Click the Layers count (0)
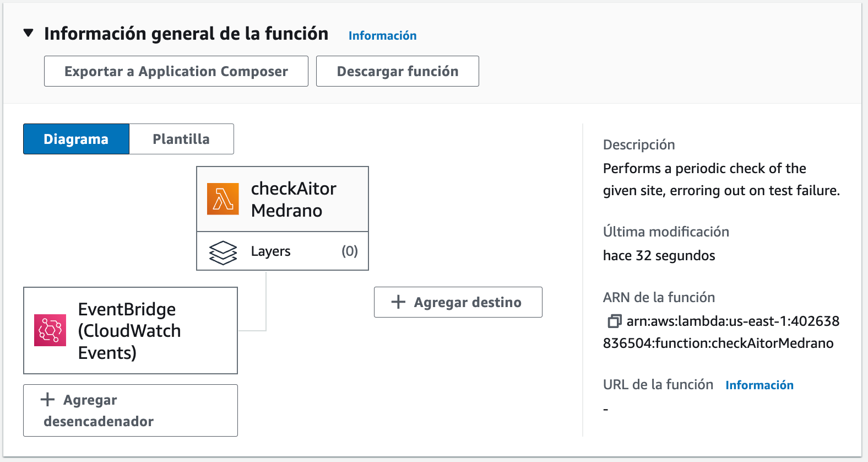The image size is (868, 462). point(350,251)
